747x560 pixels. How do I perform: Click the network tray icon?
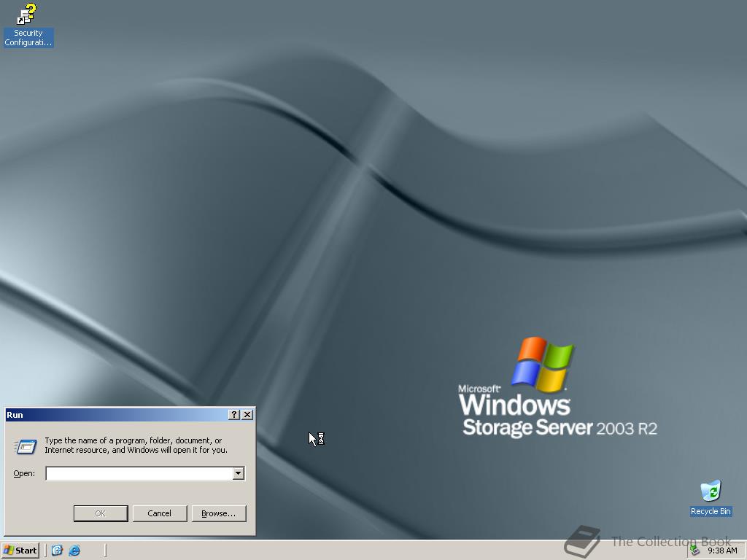[x=695, y=551]
